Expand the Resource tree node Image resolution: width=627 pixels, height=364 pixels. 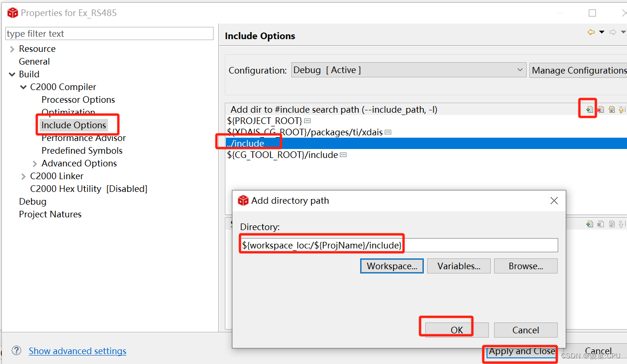(x=12, y=49)
